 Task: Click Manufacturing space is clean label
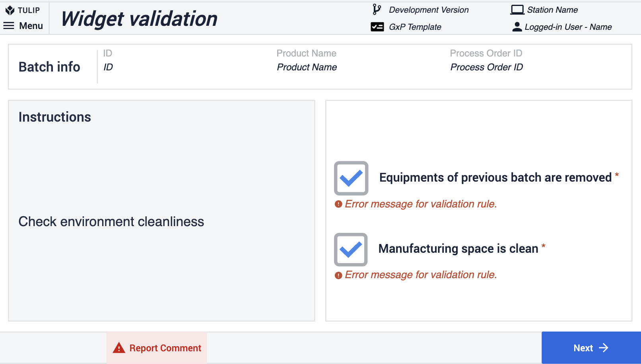(x=458, y=249)
